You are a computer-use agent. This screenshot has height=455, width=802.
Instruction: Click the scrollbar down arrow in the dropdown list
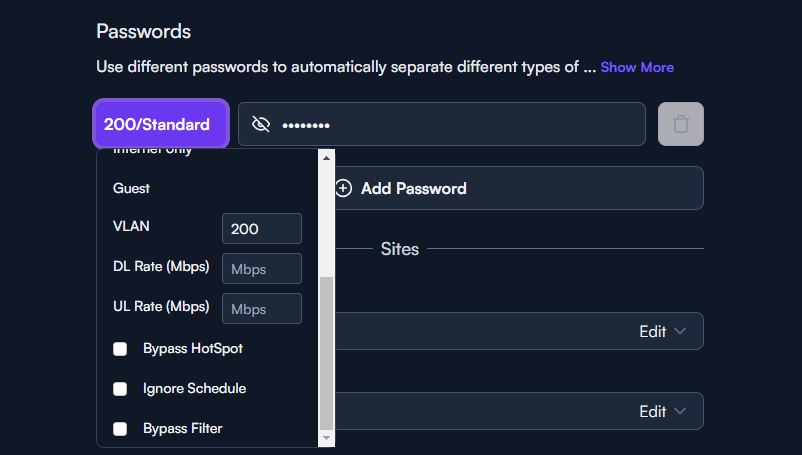pyautogui.click(x=326, y=438)
